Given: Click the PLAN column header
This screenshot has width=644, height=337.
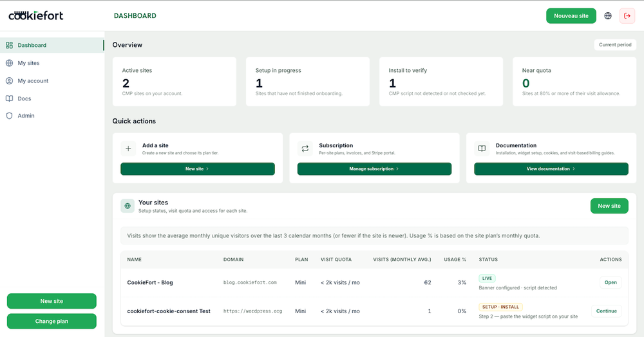Looking at the screenshot, I should 301,260.
